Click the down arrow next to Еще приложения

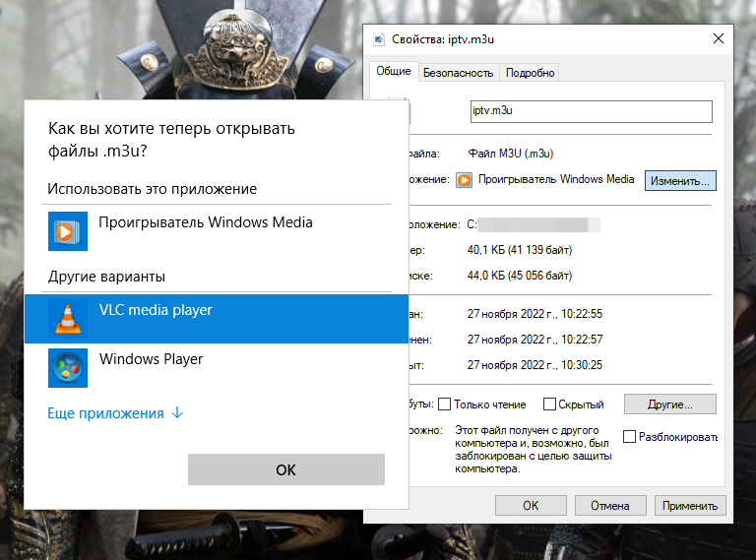click(177, 413)
